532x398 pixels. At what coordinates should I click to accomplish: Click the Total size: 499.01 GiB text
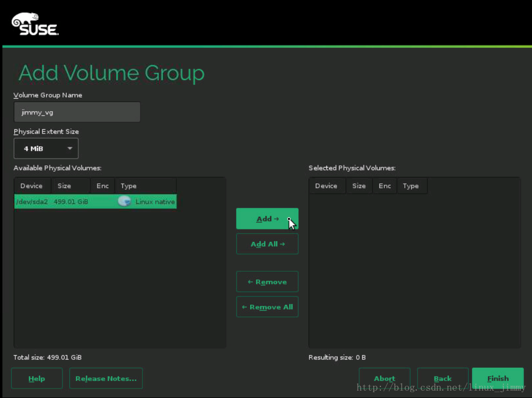click(x=48, y=357)
